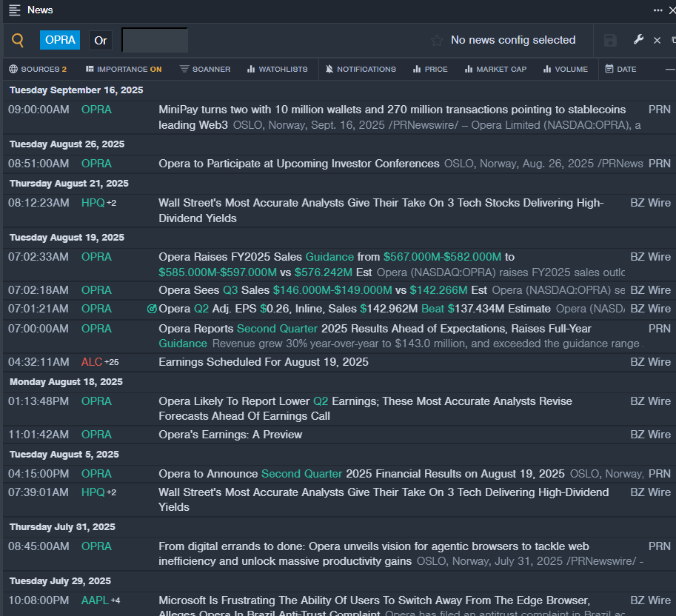Click the save config floppy disk icon
The width and height of the screenshot is (676, 616).
610,41
